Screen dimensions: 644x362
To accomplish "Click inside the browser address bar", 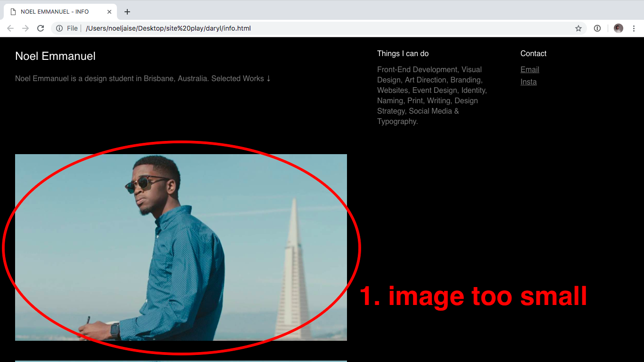I will point(283,28).
